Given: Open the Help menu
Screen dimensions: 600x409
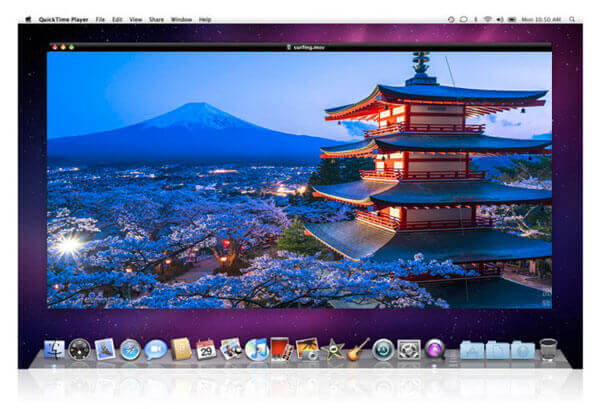Looking at the screenshot, I should coord(205,20).
